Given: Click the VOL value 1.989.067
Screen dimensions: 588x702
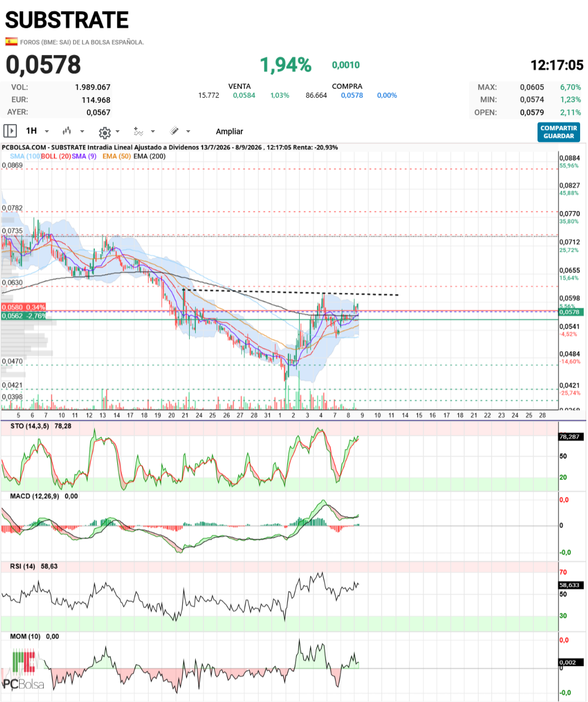Looking at the screenshot, I should click(93, 87).
